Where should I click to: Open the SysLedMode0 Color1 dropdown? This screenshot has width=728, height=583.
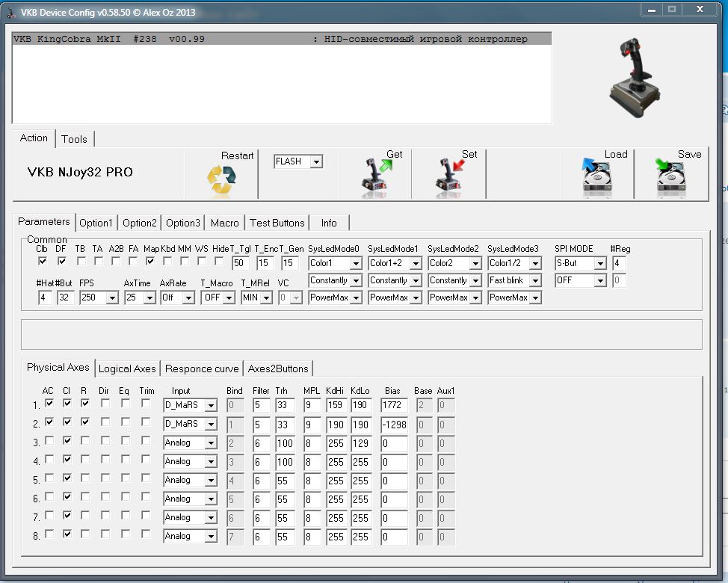point(356,263)
